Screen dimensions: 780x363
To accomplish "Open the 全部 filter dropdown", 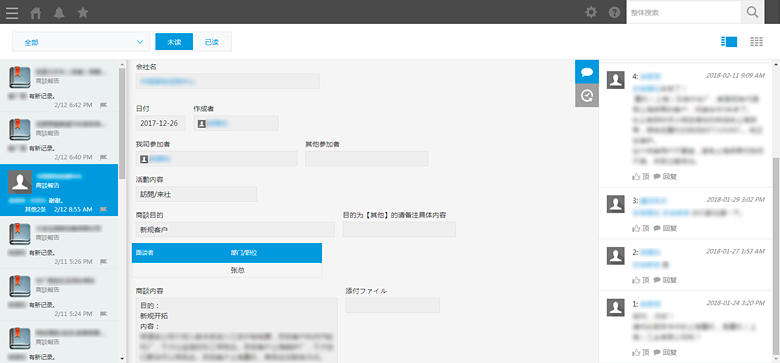I will pos(81,42).
